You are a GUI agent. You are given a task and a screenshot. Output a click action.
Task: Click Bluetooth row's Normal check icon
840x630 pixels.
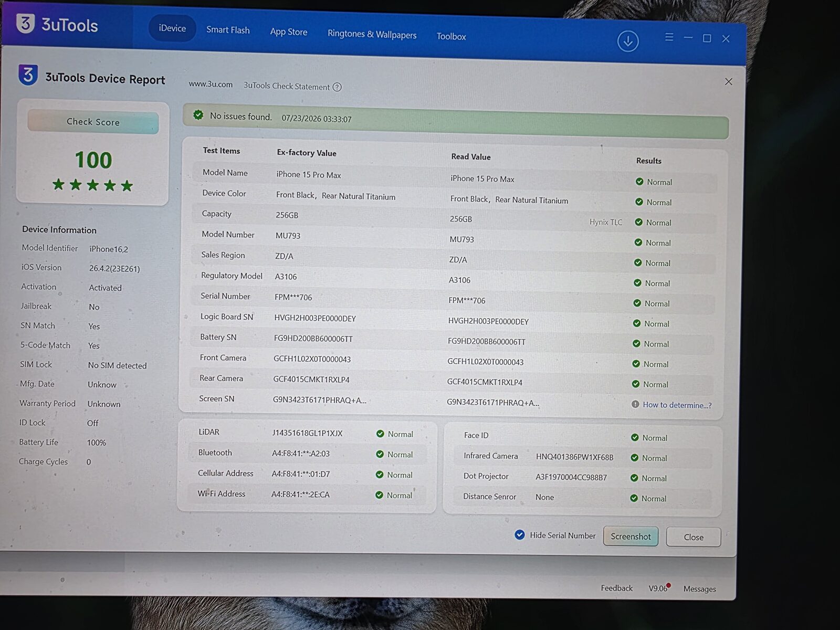[380, 454]
